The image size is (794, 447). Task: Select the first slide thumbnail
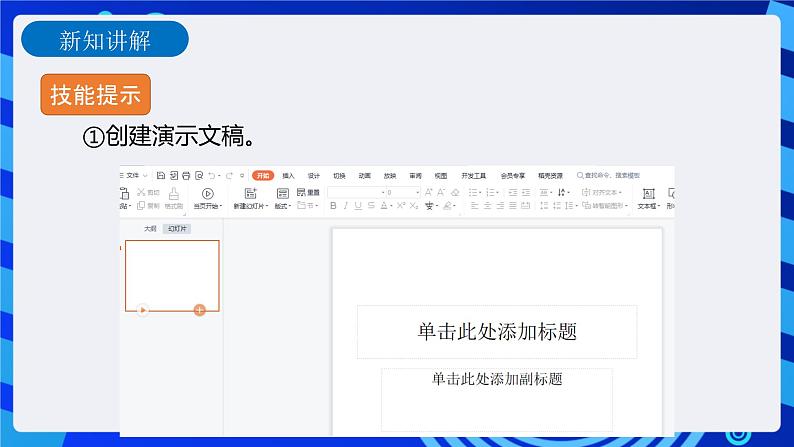click(172, 275)
